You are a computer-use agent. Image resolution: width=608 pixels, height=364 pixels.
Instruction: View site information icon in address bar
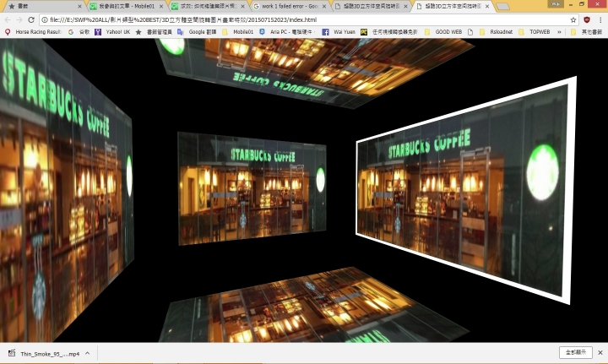(x=45, y=19)
